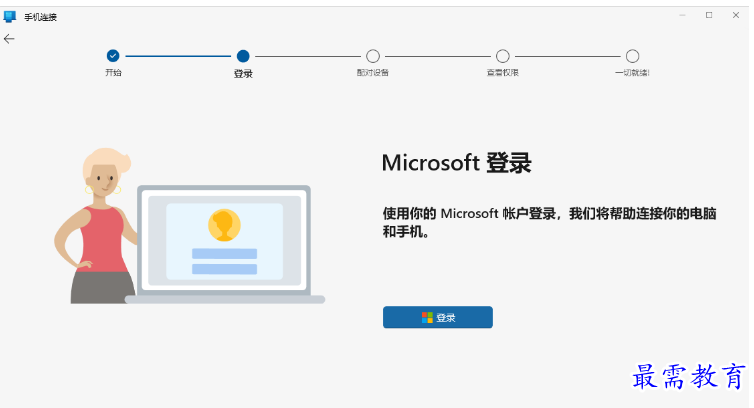
Task: Close the 手机连接 window
Action: coord(736,15)
